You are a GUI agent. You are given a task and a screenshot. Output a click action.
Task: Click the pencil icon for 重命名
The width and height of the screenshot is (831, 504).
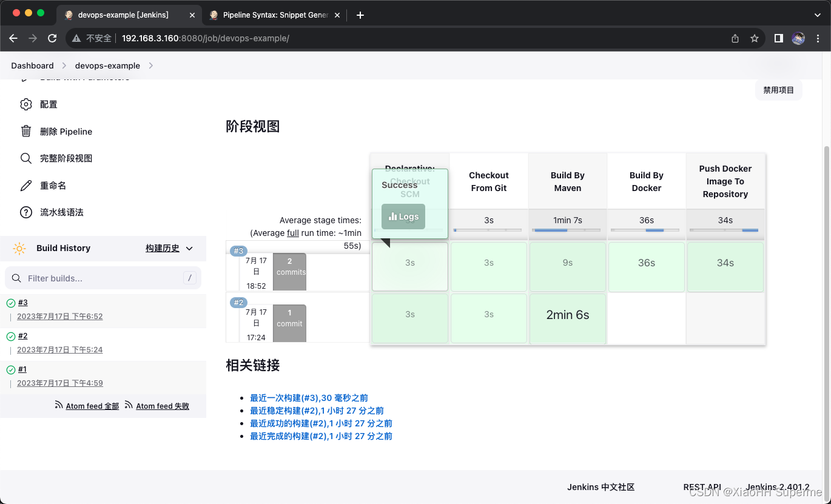25,186
